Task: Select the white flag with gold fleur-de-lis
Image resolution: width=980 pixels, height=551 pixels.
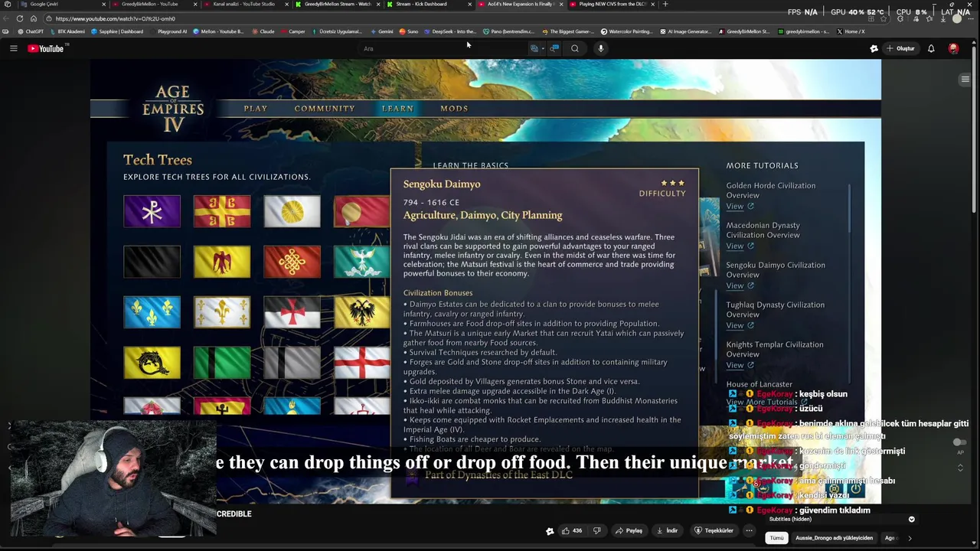Action: (x=222, y=312)
